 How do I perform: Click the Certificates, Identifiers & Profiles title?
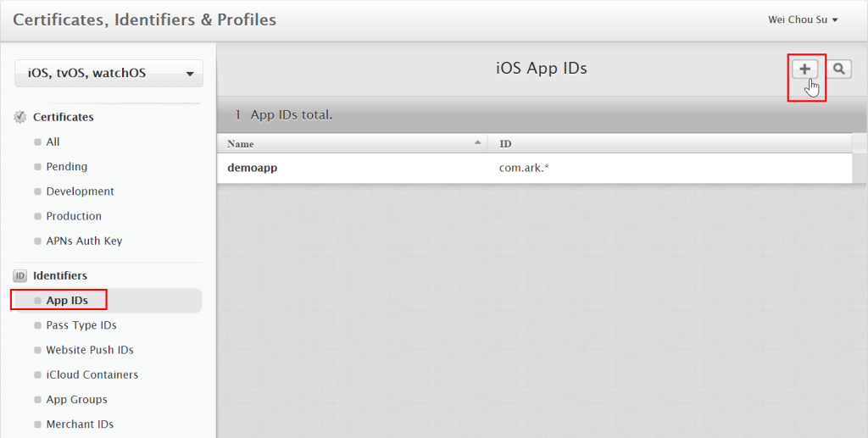point(144,20)
